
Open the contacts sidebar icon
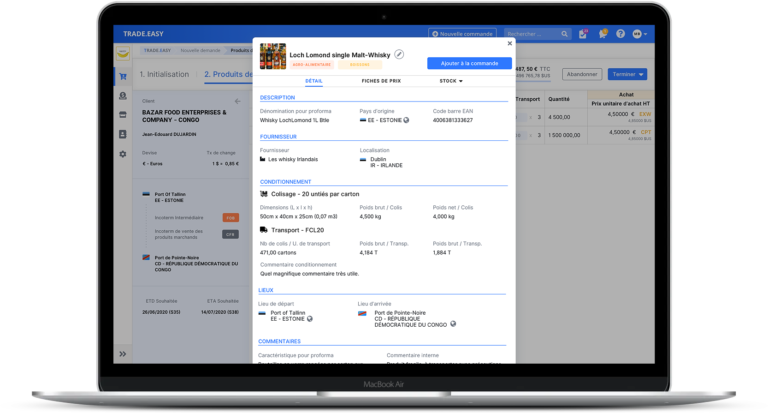tap(122, 134)
